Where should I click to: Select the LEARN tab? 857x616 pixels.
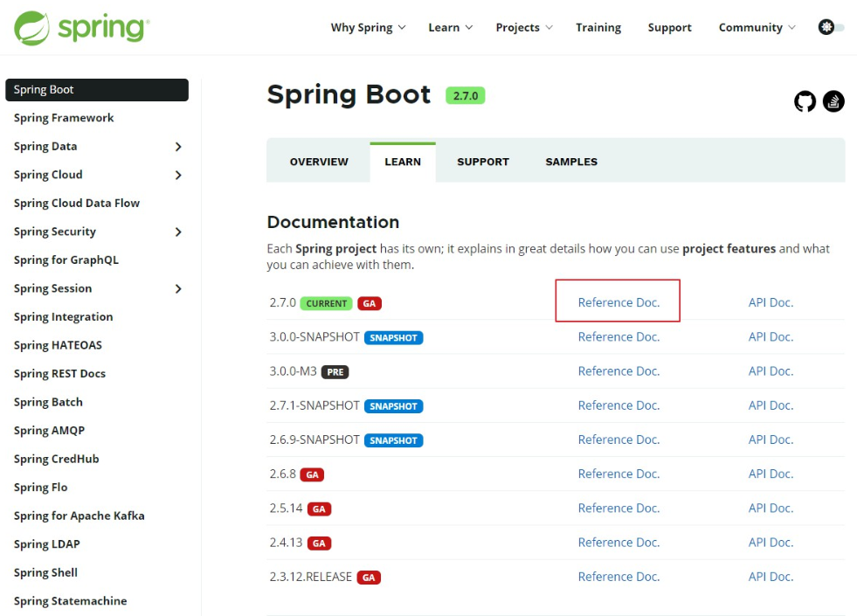[x=403, y=162]
